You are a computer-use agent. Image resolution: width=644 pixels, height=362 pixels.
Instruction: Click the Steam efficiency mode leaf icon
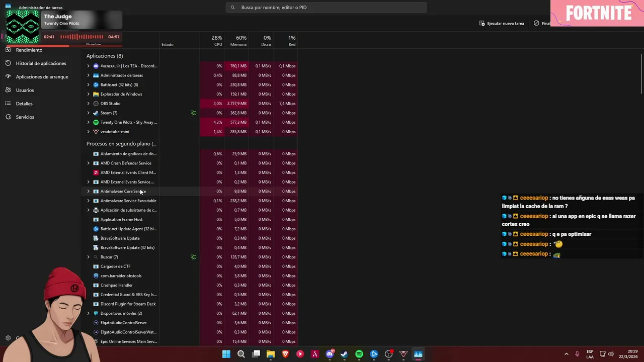pos(193,113)
